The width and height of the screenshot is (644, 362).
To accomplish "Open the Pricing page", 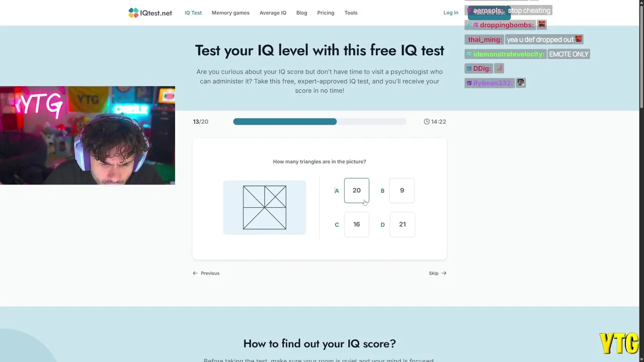I will tap(326, 13).
